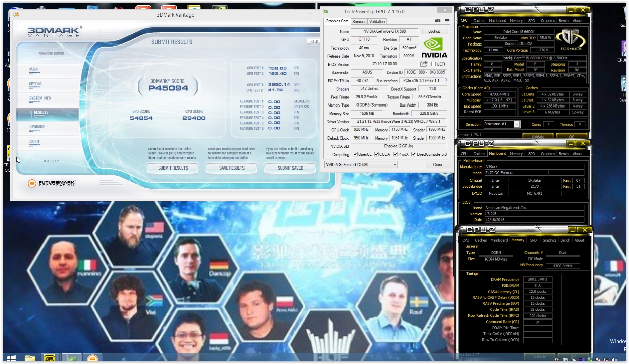Open the Bench tab in top CPU-Z window
The image size is (629, 364).
(x=563, y=21)
